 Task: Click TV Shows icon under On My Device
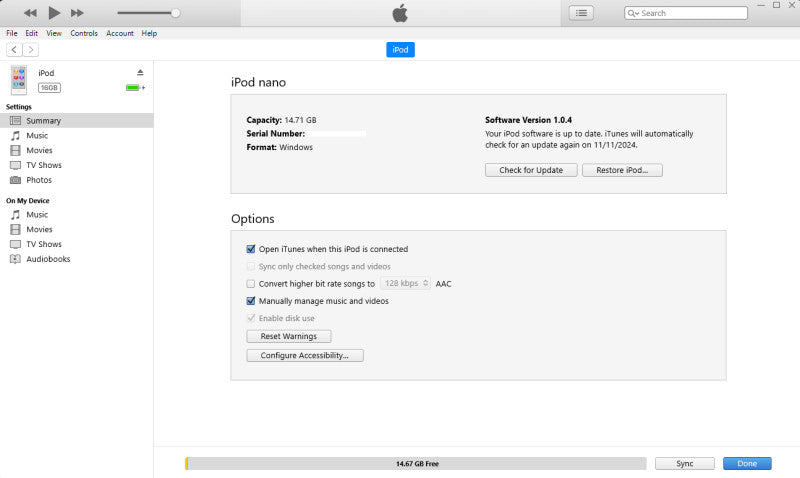coord(16,244)
